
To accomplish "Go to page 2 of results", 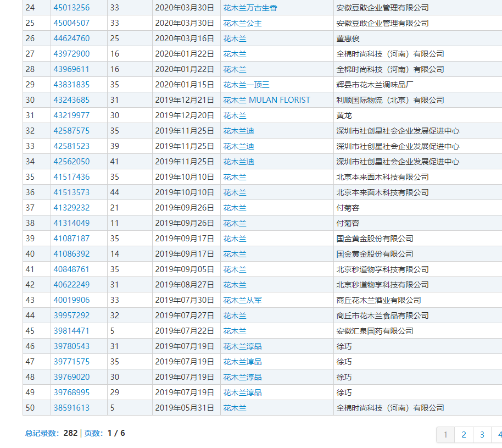I will tap(464, 435).
